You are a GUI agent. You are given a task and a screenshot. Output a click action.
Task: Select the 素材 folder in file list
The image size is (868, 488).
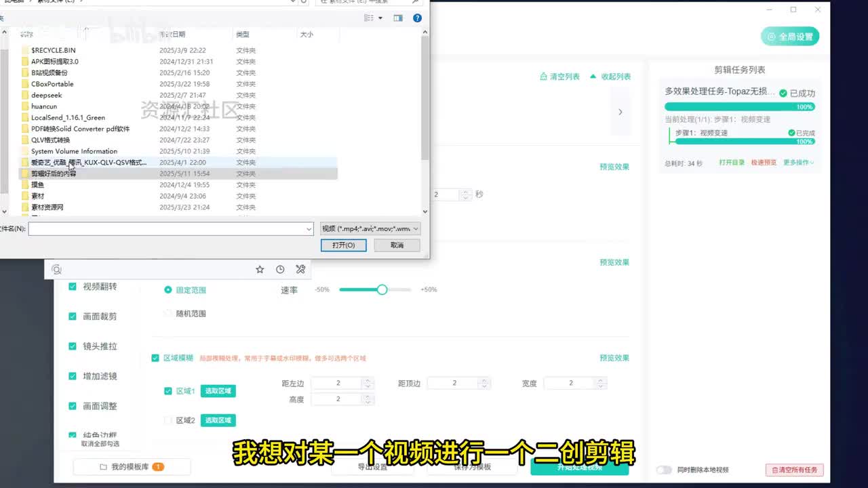coord(38,196)
